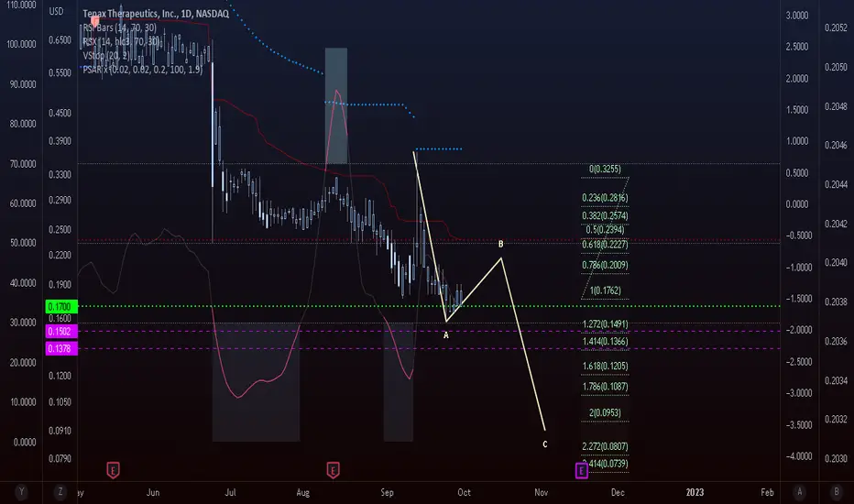This screenshot has width=854, height=504.
Task: Select the wave label A on chart
Action: pos(446,335)
